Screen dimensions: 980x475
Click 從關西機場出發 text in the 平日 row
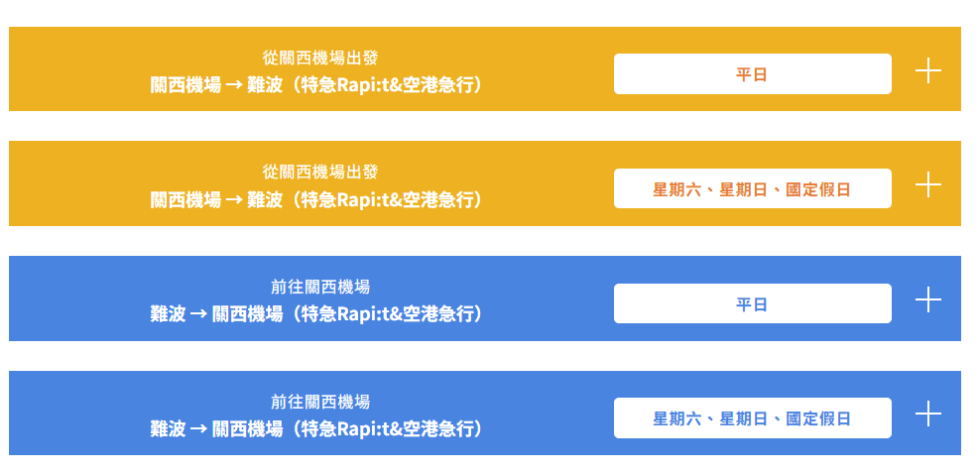click(320, 58)
